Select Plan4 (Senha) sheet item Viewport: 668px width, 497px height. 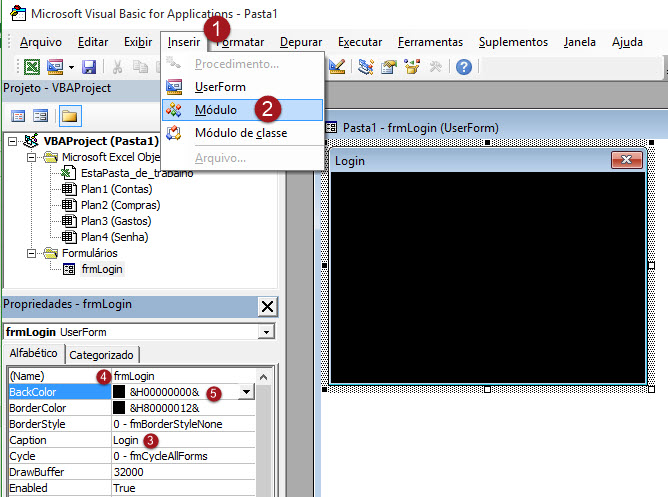(x=115, y=237)
